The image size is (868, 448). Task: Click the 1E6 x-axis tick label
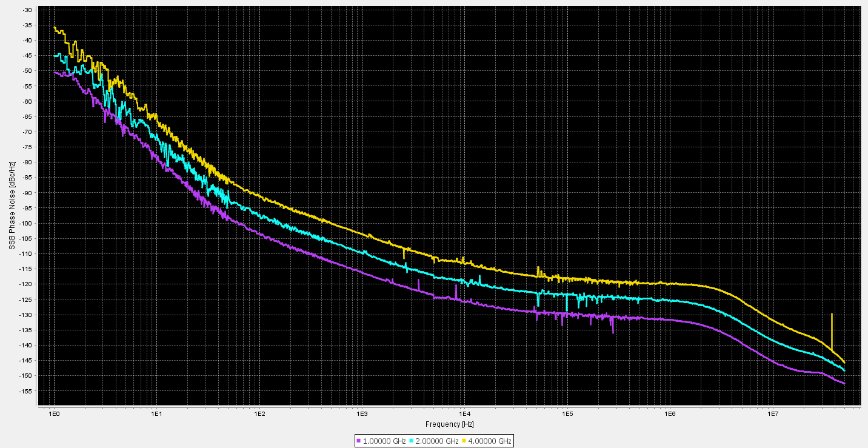click(670, 414)
